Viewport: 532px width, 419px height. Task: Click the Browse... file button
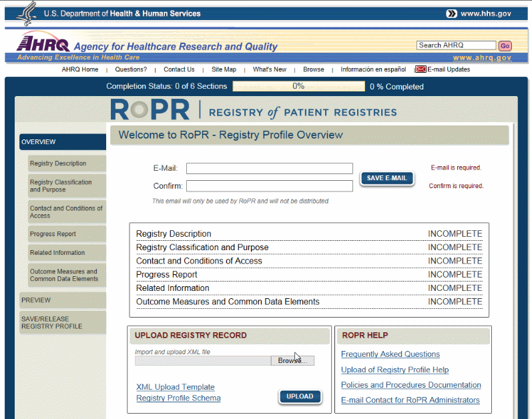click(x=292, y=361)
